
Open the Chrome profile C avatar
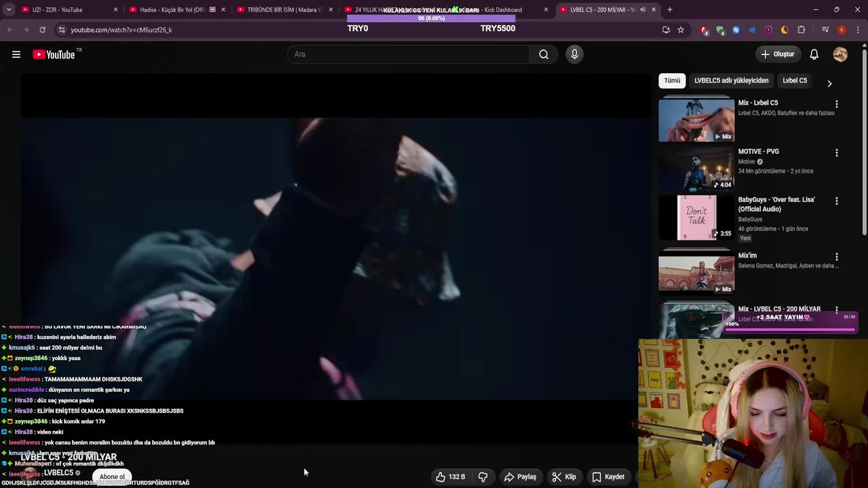pyautogui.click(x=842, y=30)
